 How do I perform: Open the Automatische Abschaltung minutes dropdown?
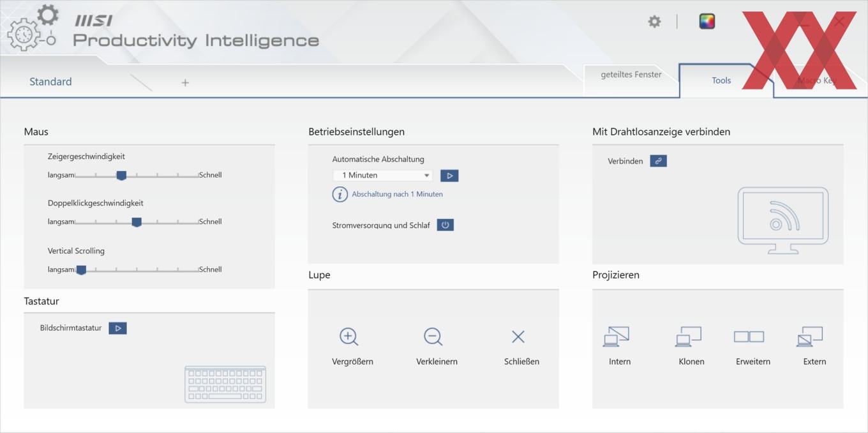coord(382,175)
